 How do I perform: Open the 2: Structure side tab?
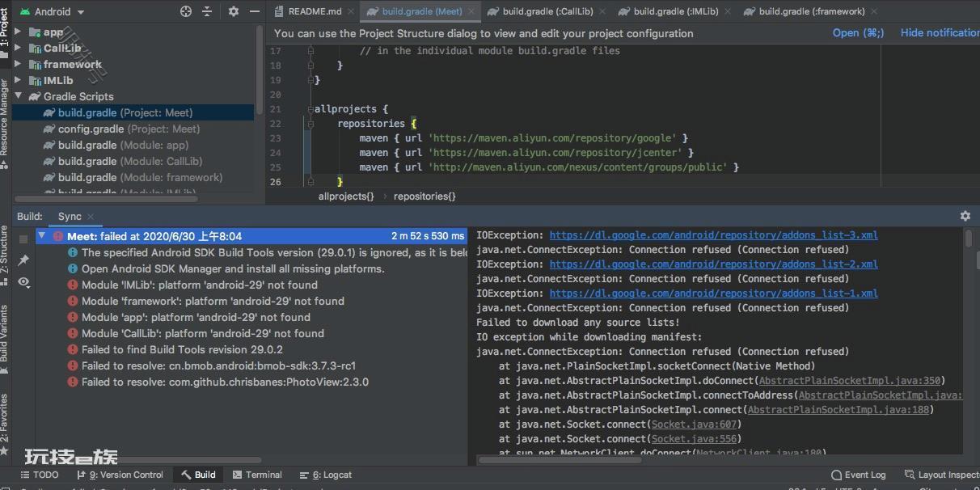[x=5, y=256]
